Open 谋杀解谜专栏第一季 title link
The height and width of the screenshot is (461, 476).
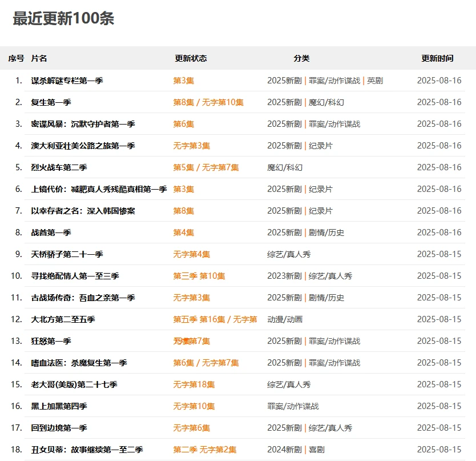point(67,81)
